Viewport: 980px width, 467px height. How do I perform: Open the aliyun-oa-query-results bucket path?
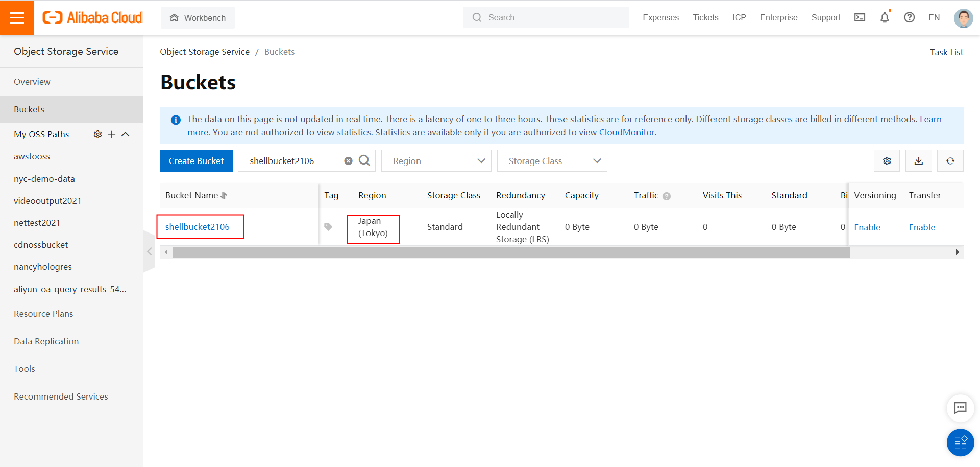coord(70,289)
